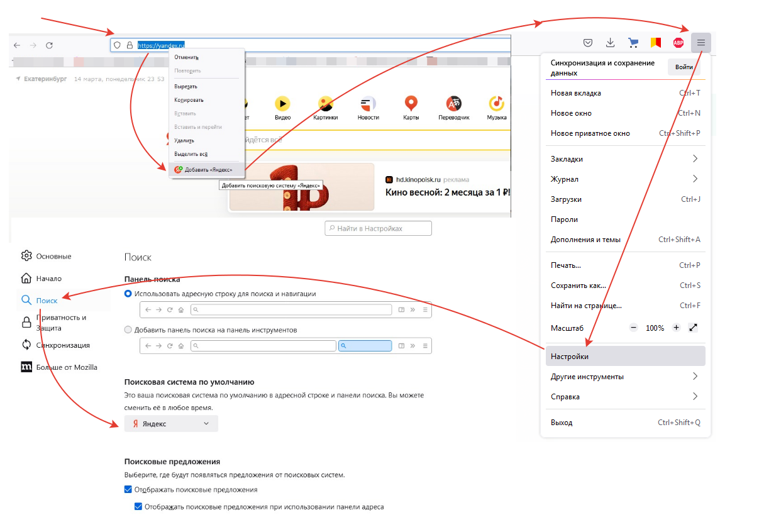This screenshot has width=764, height=532.
Task: Open Начало settings category
Action: click(x=41, y=278)
